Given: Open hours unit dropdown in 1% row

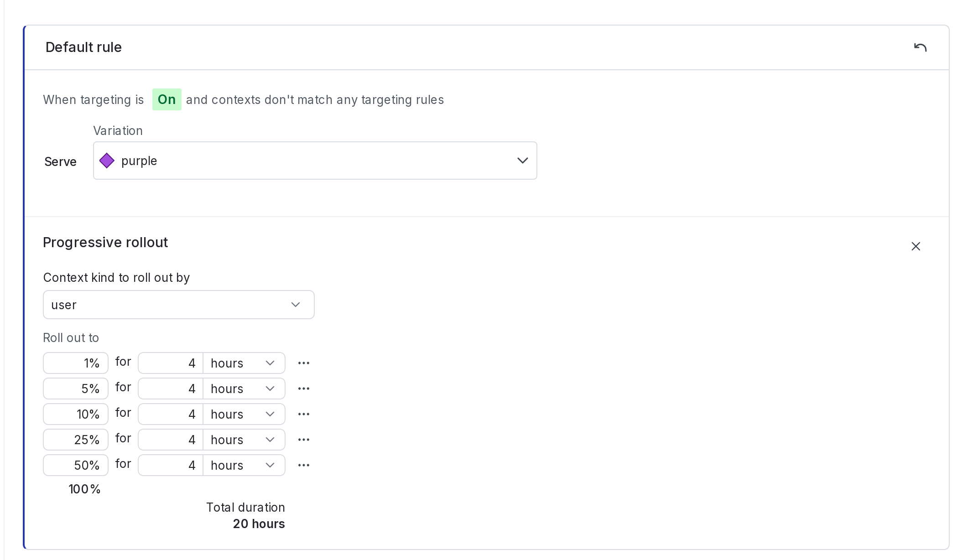Looking at the screenshot, I should [244, 363].
